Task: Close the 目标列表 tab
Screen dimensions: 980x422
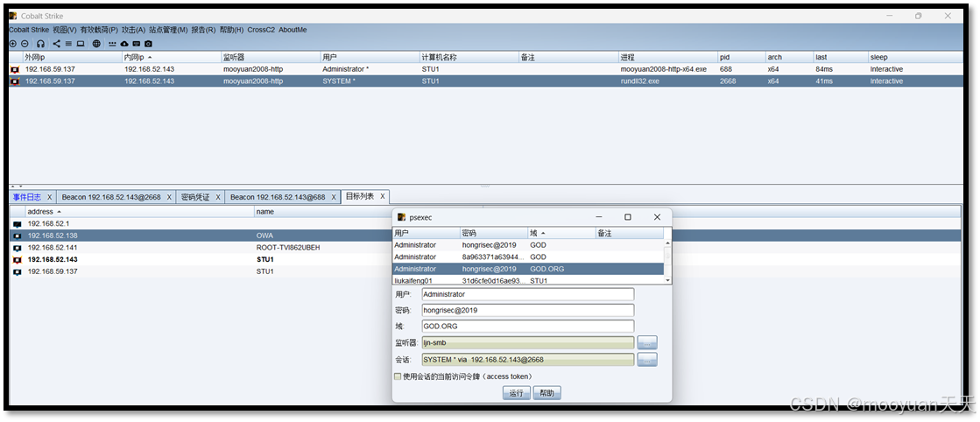Action: tap(383, 197)
